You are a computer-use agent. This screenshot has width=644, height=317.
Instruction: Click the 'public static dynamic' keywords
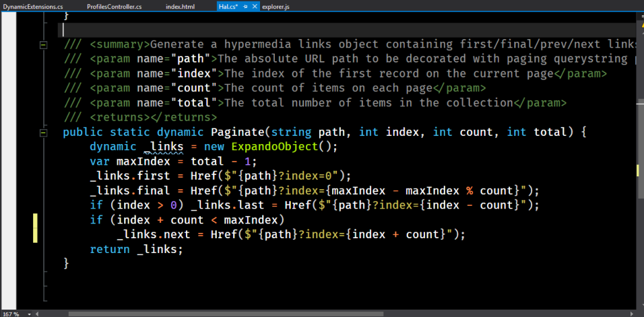pyautogui.click(x=133, y=133)
